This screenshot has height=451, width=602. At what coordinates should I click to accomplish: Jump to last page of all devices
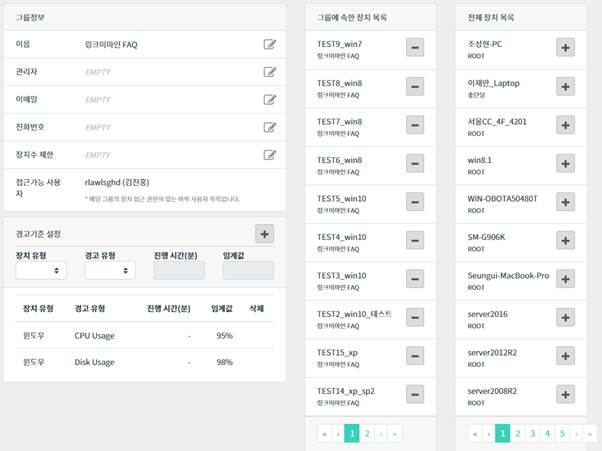coord(590,433)
